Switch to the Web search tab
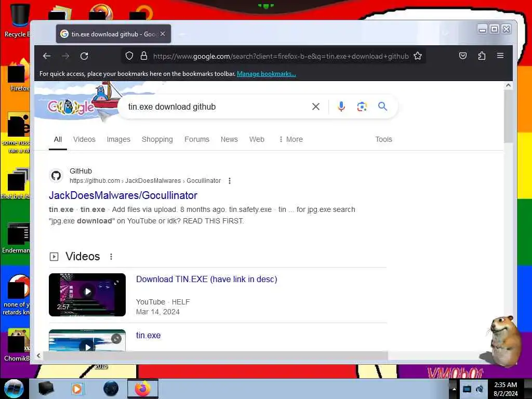 (257, 139)
